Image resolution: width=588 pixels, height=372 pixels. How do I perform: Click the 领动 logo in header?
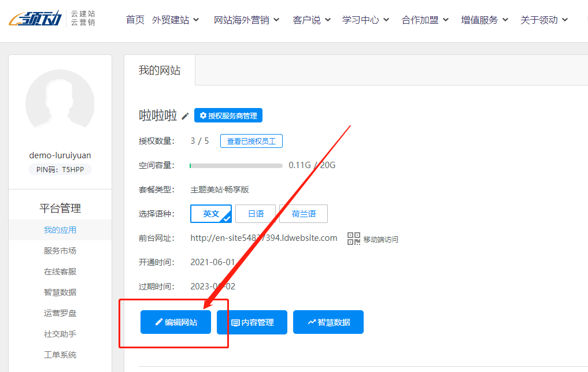click(x=37, y=19)
